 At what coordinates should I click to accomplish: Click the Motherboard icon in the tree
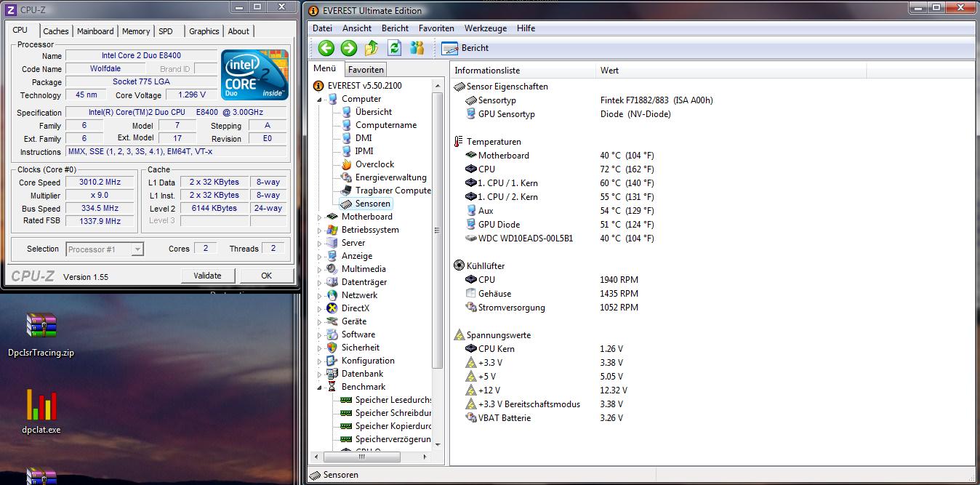coord(333,217)
